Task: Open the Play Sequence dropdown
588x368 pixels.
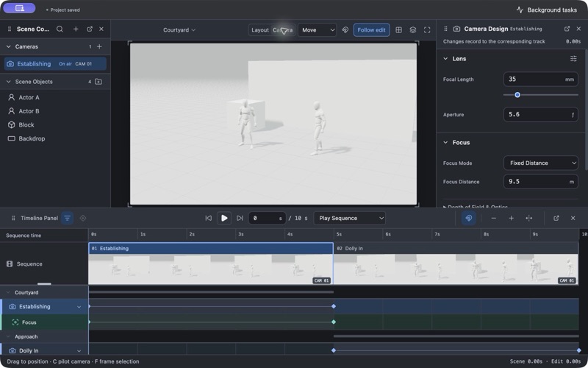Action: pyautogui.click(x=350, y=218)
